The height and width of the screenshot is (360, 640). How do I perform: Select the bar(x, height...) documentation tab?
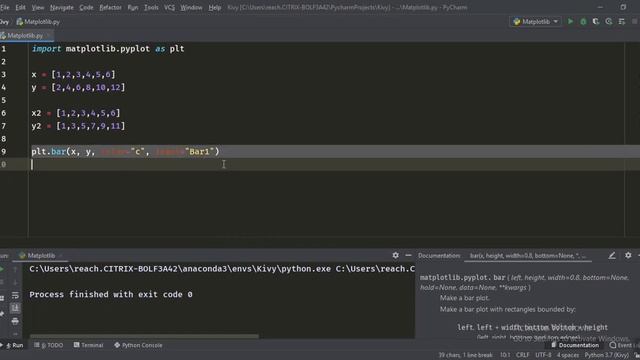(x=528, y=256)
